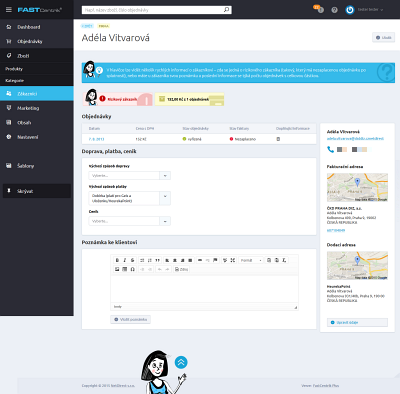This screenshot has height=394, width=400.
Task: Click remove format icon in editor
Action: pos(284,260)
